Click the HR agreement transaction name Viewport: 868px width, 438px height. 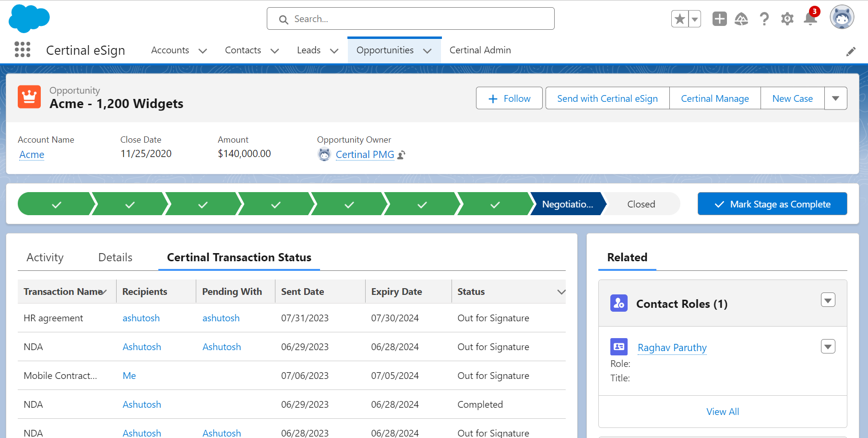click(x=53, y=318)
